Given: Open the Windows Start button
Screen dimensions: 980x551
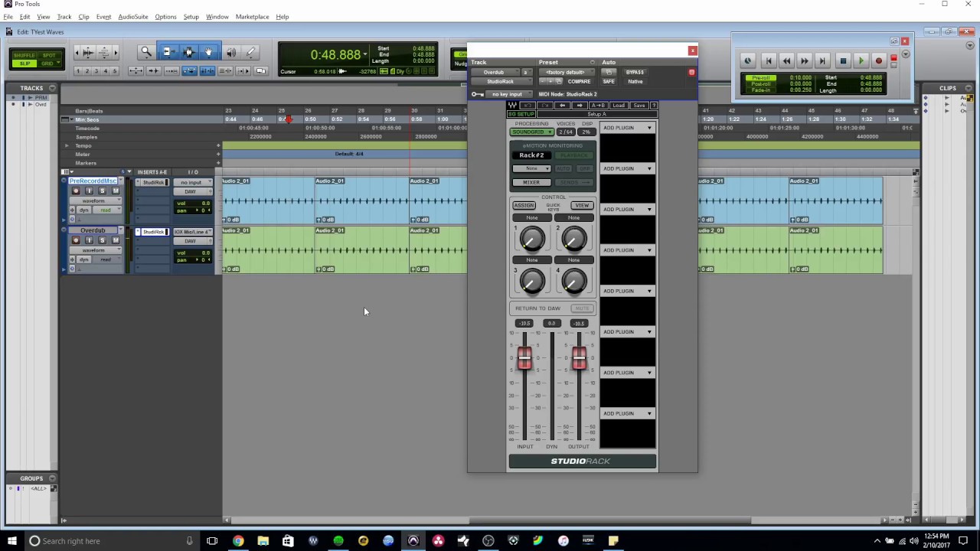Looking at the screenshot, I should 11,541.
